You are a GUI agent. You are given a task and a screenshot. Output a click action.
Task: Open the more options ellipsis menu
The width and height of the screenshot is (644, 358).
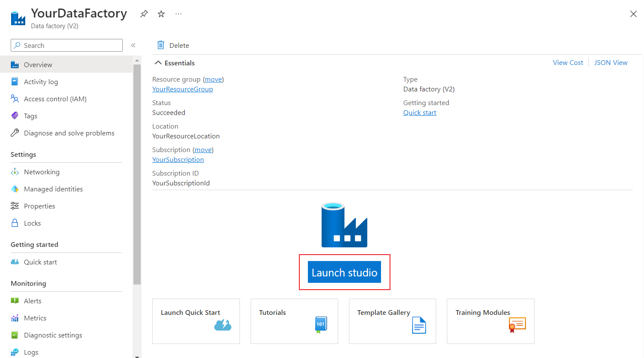point(178,14)
